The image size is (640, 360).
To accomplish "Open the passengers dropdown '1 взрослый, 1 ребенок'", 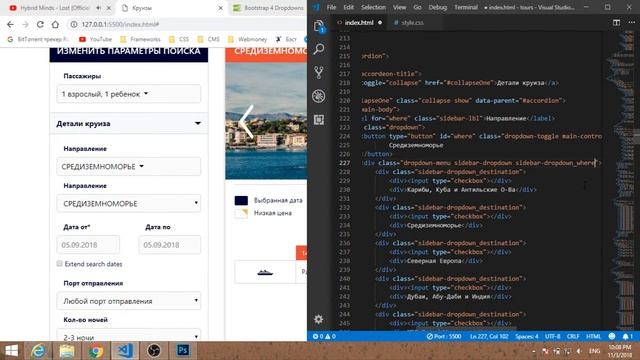I will click(x=129, y=94).
